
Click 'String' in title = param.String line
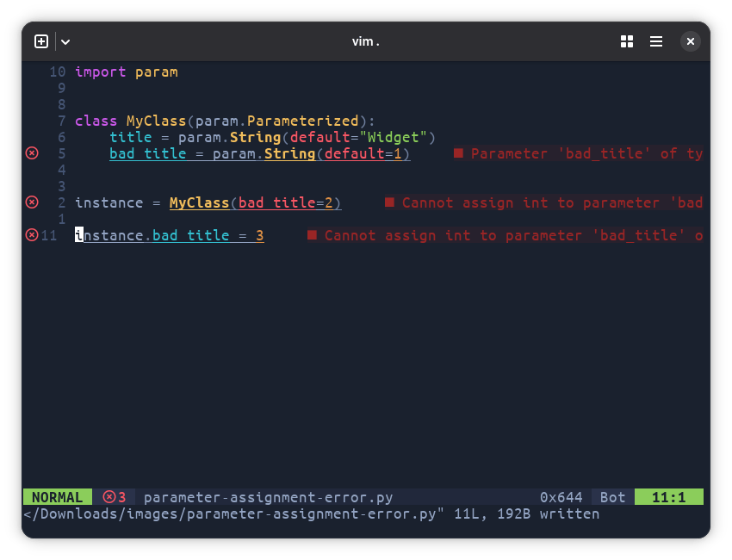click(256, 137)
